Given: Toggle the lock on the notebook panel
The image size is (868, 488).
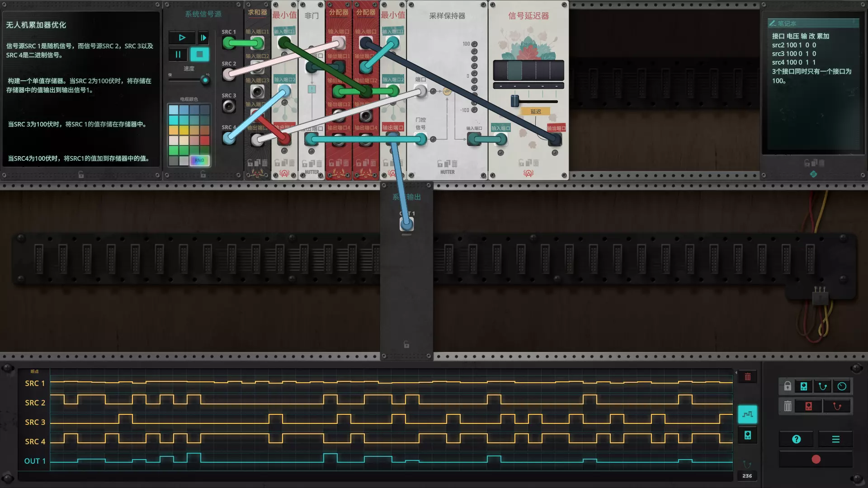Looking at the screenshot, I should 807,163.
